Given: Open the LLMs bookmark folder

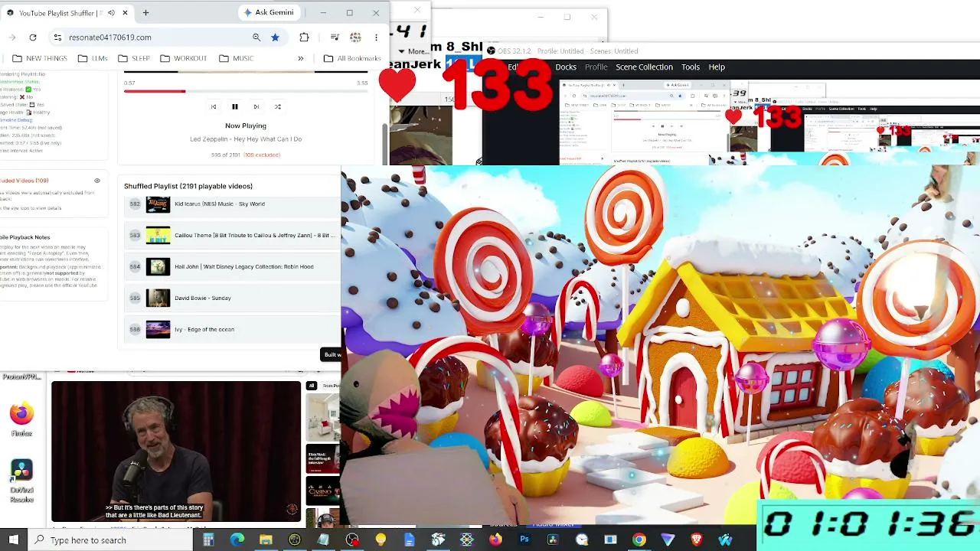Looking at the screenshot, I should pyautogui.click(x=91, y=58).
